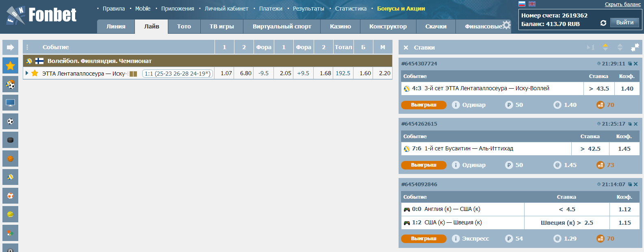
Task: Expand the ЭТТА Лентапаллосеура match row
Action: (x=27, y=73)
